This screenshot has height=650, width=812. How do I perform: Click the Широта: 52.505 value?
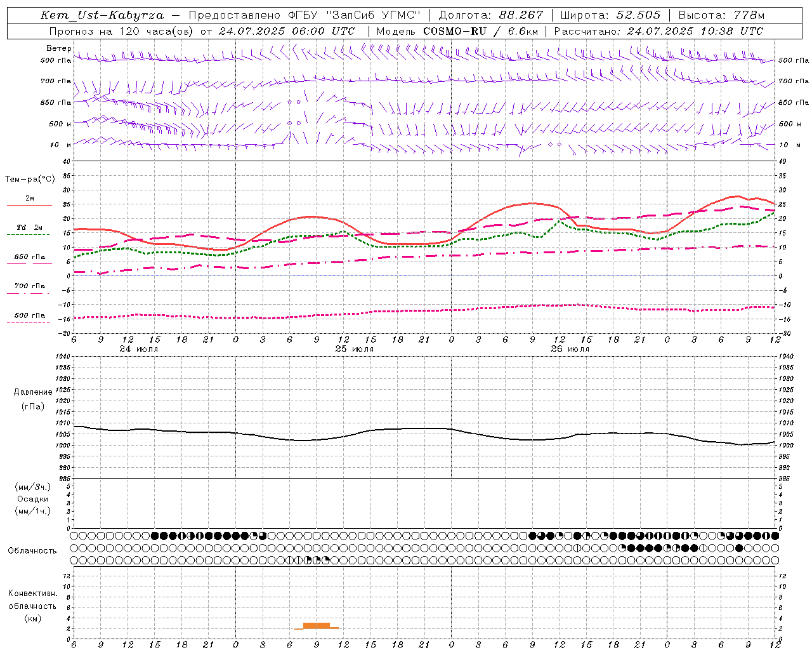tap(610, 15)
